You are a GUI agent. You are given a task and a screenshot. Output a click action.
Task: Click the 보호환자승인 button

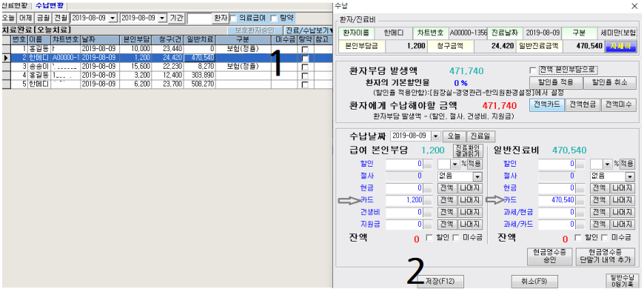[x=255, y=30]
